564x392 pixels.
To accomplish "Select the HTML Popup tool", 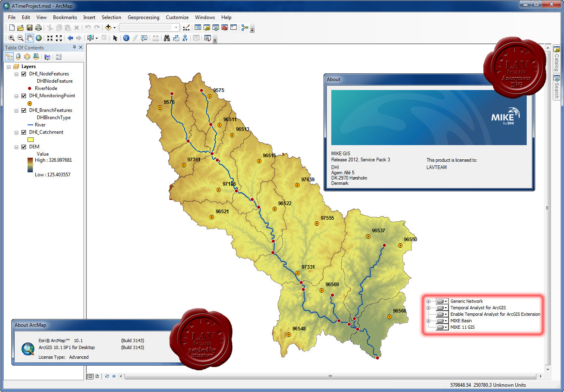I will pyautogui.click(x=144, y=38).
